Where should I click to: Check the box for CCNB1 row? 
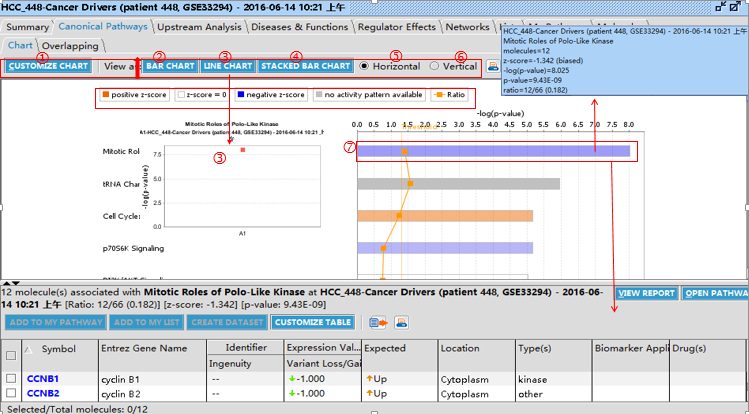pyautogui.click(x=11, y=379)
